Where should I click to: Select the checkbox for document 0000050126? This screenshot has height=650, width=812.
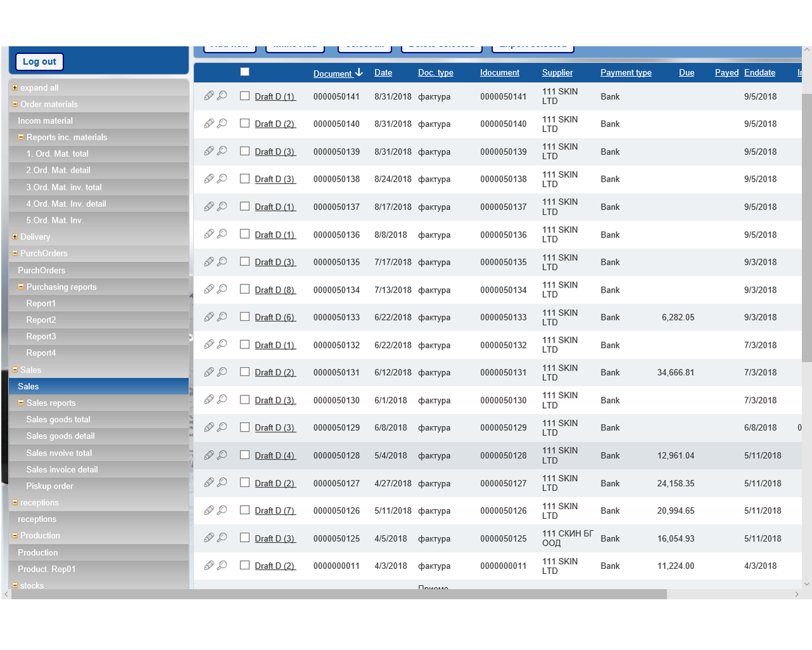245,510
